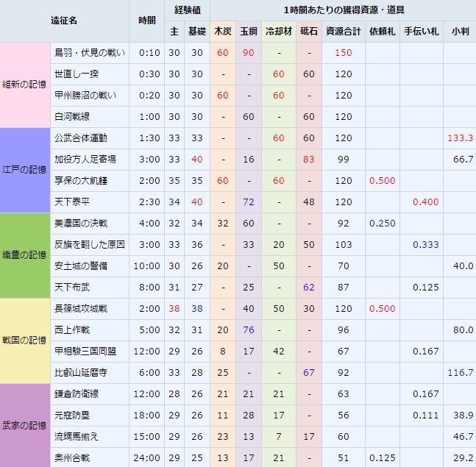Click the 24:00 time for 奥州合戦
Screen dimensions: 476x467
146,457
